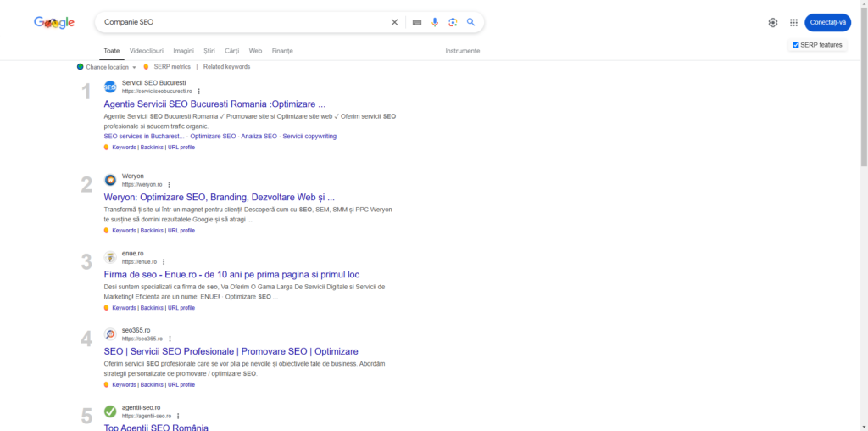Click Analiza SEO sitelink
This screenshot has width=868, height=431.
(259, 137)
